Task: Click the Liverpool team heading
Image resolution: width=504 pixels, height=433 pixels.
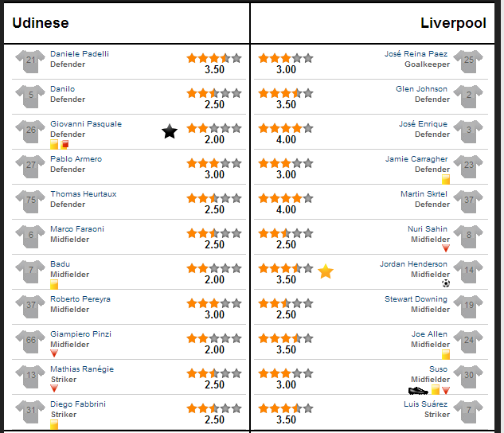Action: tap(453, 23)
